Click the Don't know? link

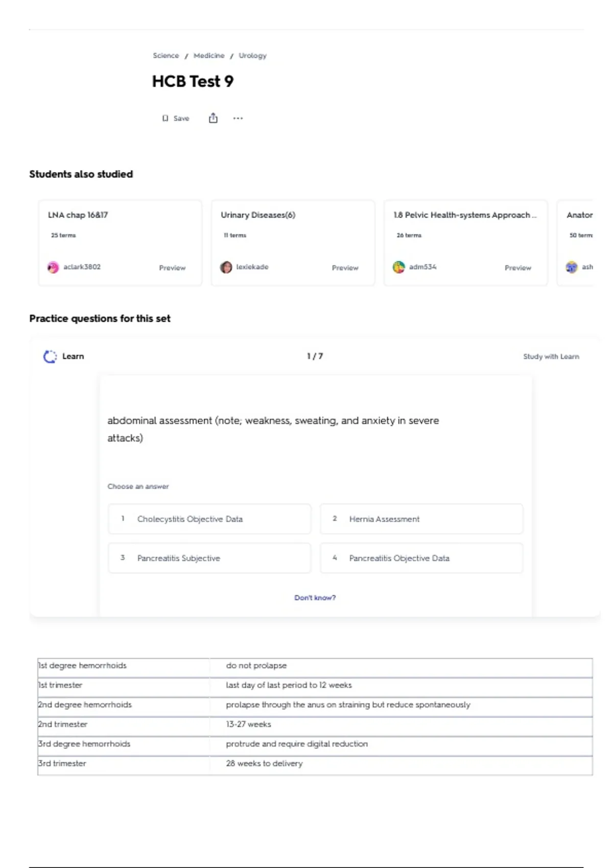pyautogui.click(x=315, y=597)
